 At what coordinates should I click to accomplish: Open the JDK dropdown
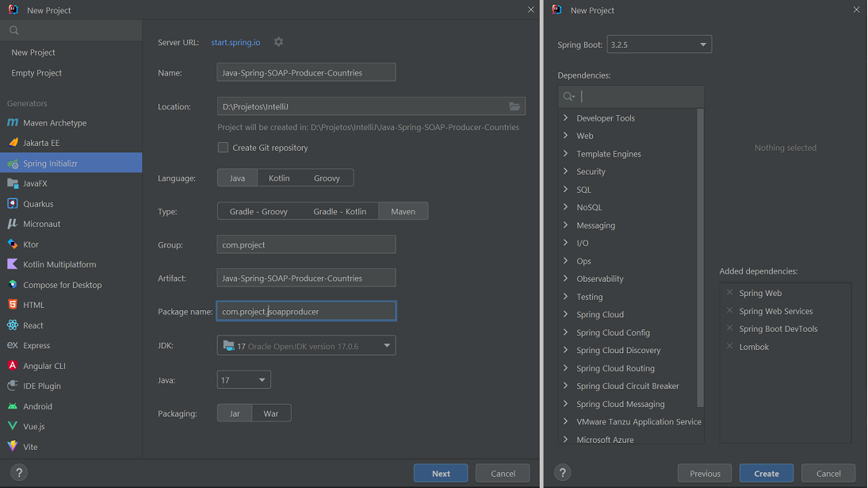pos(306,346)
